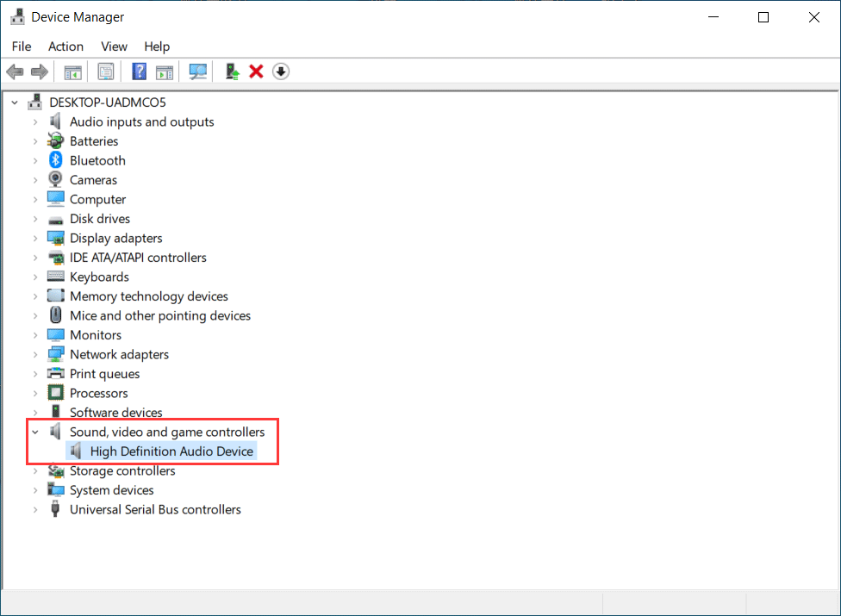841x616 pixels.
Task: Open the File menu
Action: pos(22,47)
